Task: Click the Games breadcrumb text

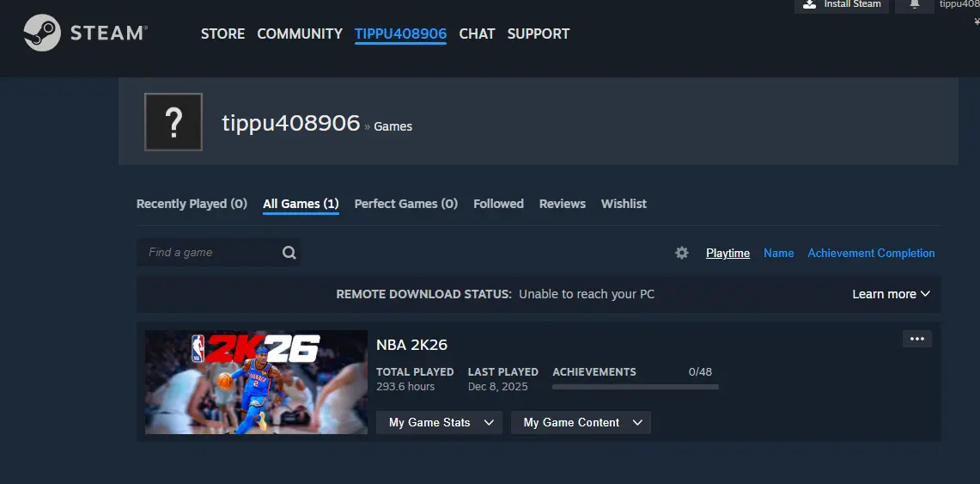Action: pyautogui.click(x=393, y=126)
